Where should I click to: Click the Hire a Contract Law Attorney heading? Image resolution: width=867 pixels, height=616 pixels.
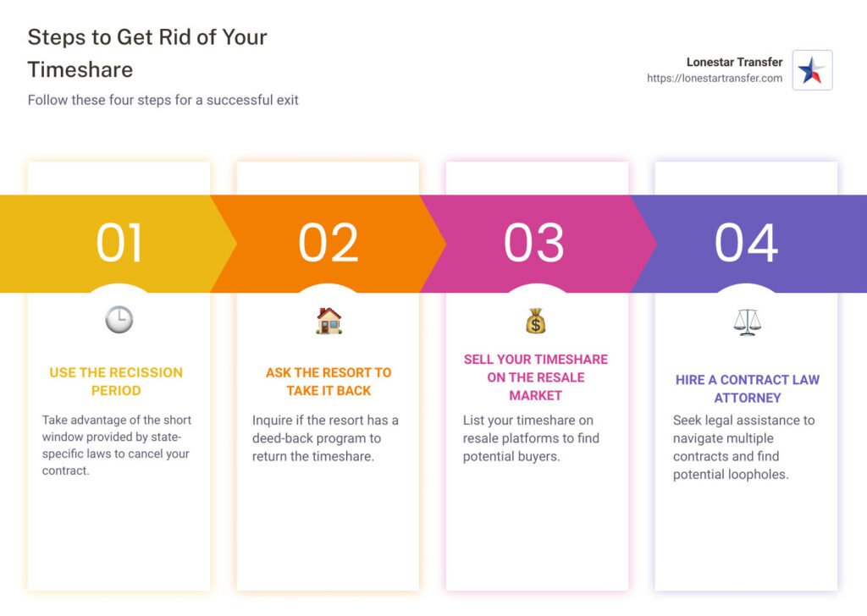[x=747, y=388]
